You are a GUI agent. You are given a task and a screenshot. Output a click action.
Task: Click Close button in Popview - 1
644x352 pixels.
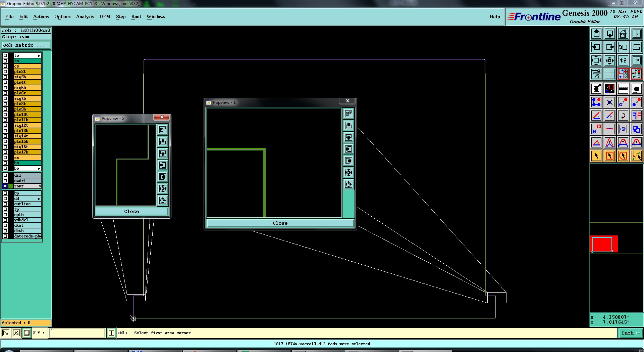[x=280, y=223]
